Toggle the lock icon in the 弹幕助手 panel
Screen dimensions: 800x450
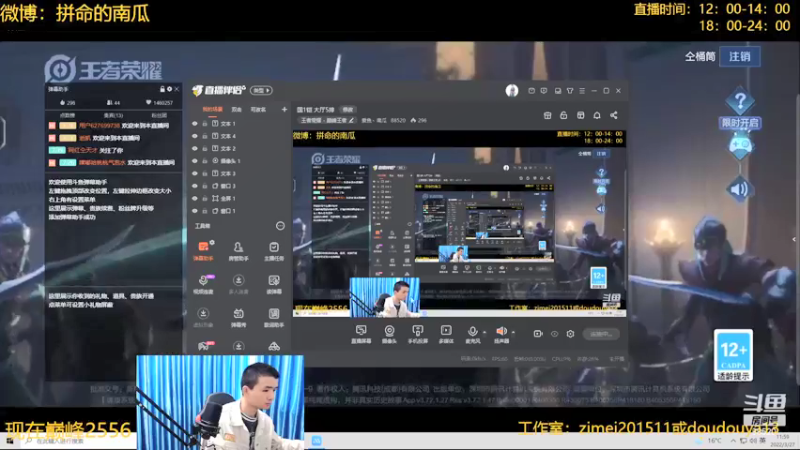[x=162, y=89]
